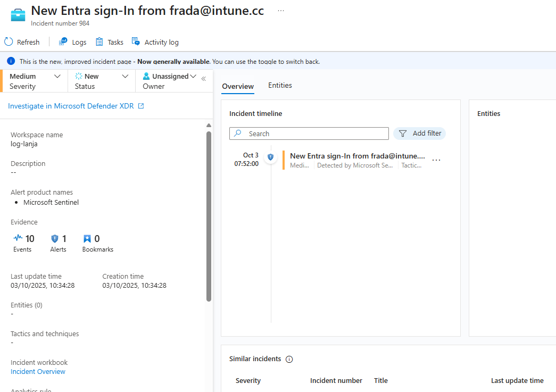This screenshot has height=392, width=556.
Task: Open the Incident Overview workbook link
Action: click(38, 371)
